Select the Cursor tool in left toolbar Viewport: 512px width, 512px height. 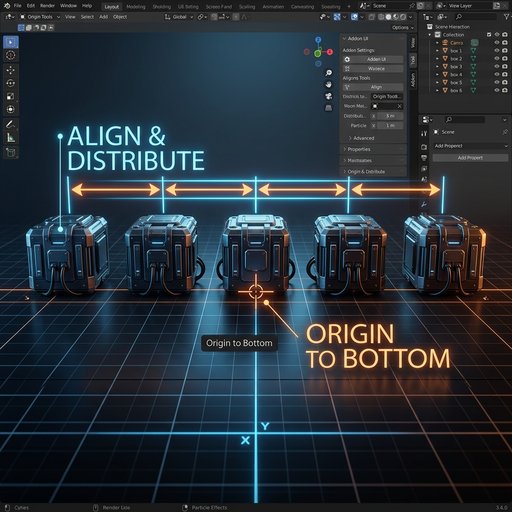tap(11, 55)
